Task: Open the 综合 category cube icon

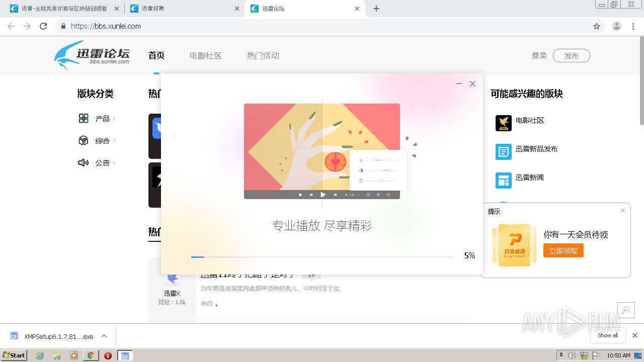Action: (84, 141)
